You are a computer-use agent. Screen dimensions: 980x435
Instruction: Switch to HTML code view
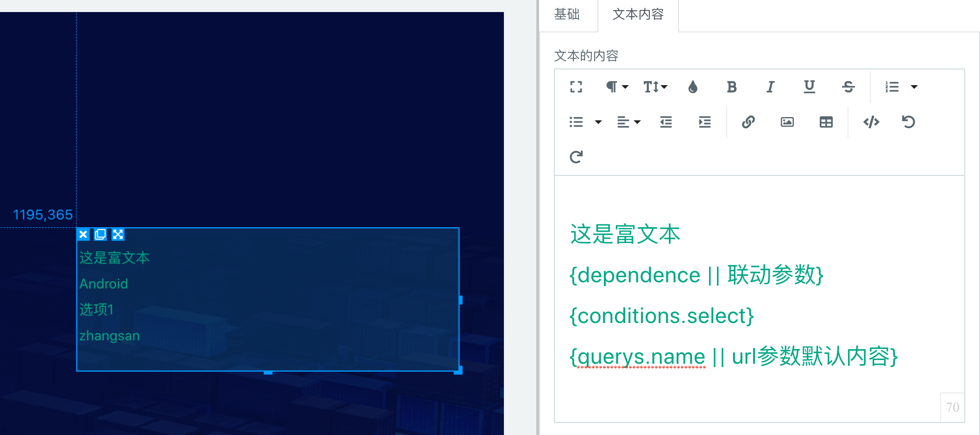click(x=871, y=122)
